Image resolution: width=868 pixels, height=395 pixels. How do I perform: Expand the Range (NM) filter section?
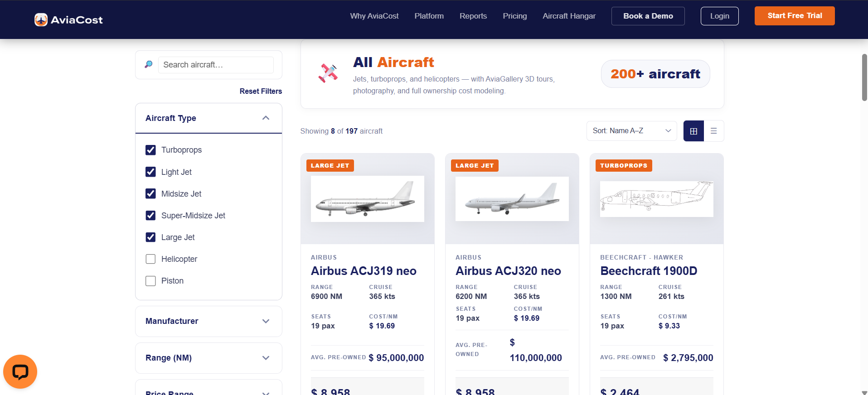(x=209, y=358)
